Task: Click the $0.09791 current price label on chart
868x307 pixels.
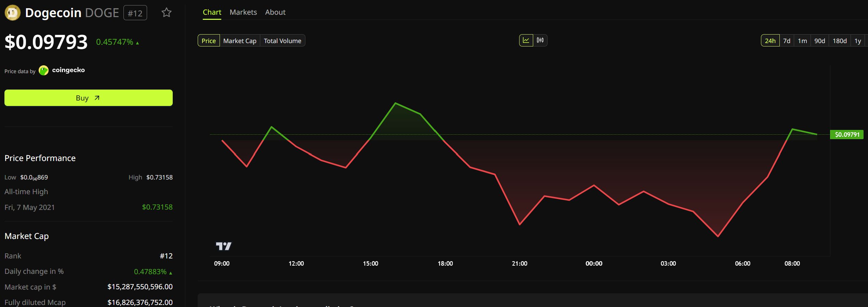Action: 847,134
